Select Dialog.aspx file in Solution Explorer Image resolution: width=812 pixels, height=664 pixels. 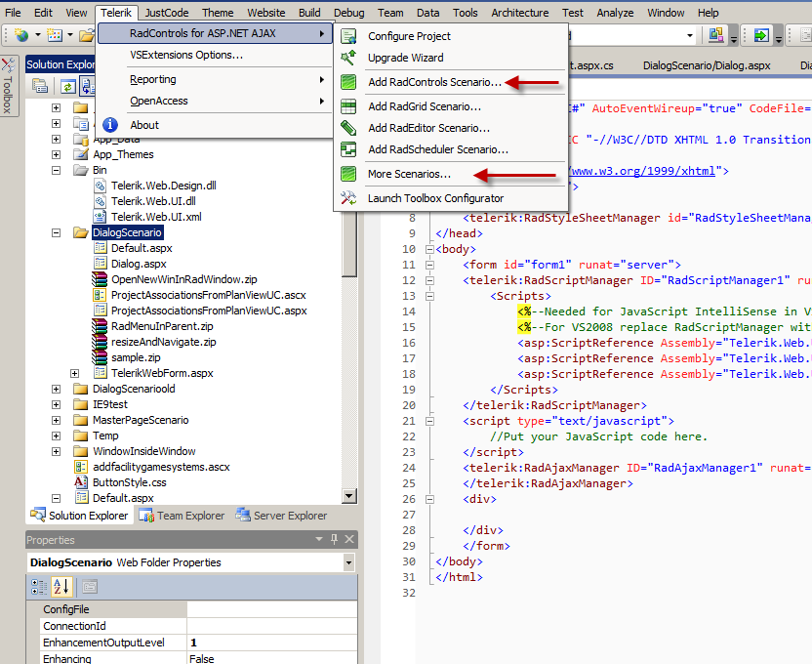coord(139,264)
